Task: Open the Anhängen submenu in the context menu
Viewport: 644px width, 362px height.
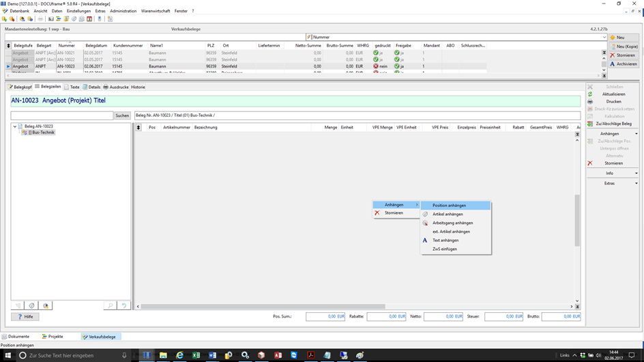Action: pyautogui.click(x=396, y=205)
